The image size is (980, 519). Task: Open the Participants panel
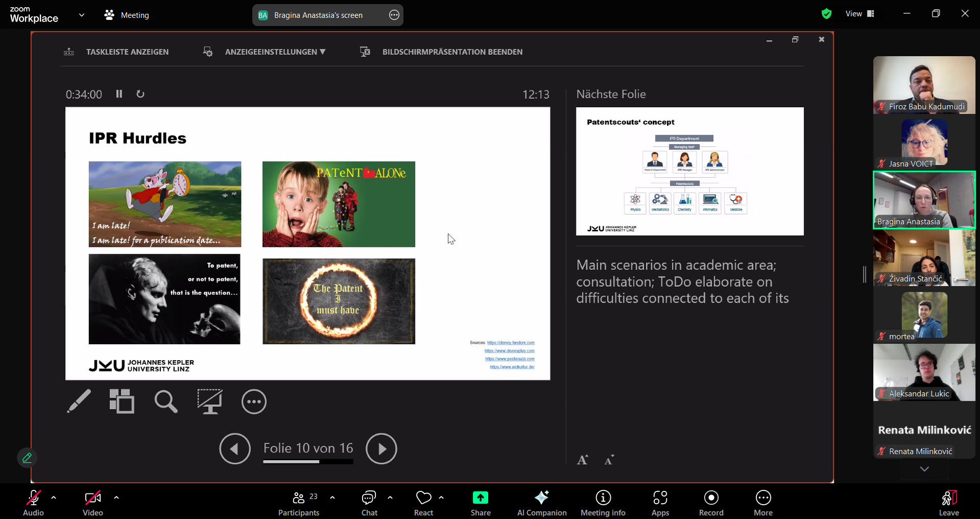(x=299, y=504)
